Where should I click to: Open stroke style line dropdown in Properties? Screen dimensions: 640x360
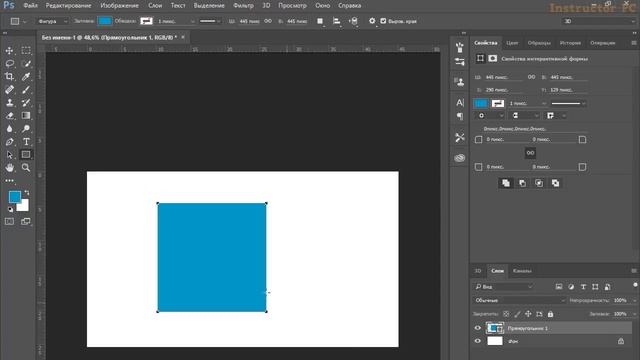(568, 103)
